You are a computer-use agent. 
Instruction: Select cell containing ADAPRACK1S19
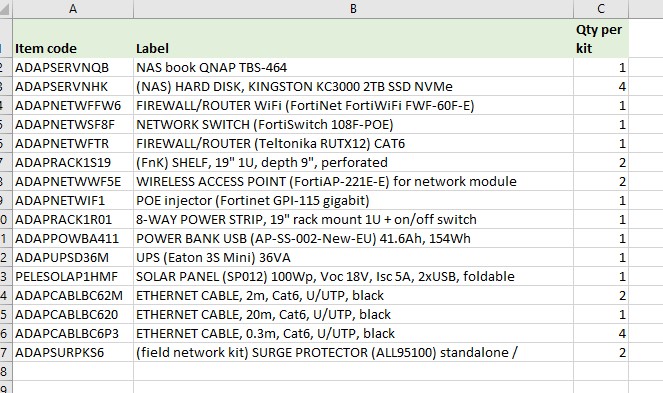click(x=73, y=162)
